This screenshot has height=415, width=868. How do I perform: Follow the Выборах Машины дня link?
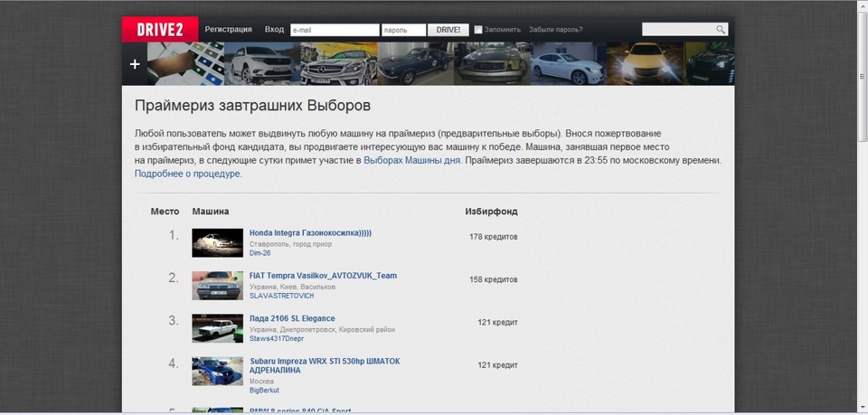[x=412, y=160]
